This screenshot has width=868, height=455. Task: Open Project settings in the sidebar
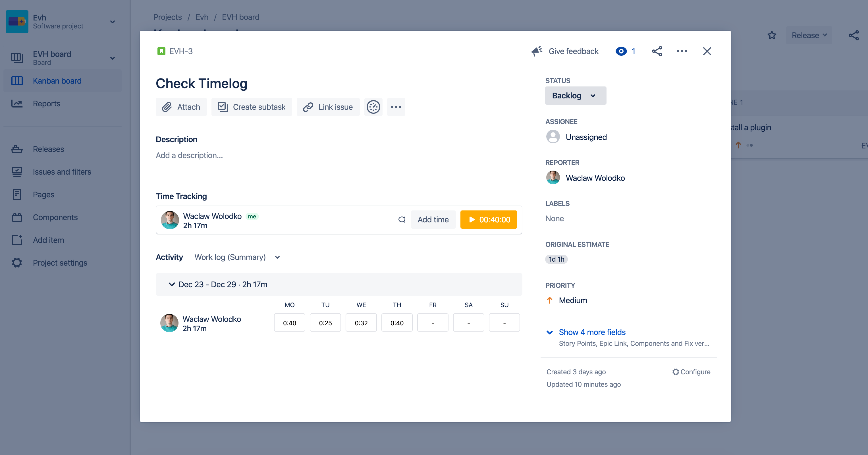[x=60, y=262]
